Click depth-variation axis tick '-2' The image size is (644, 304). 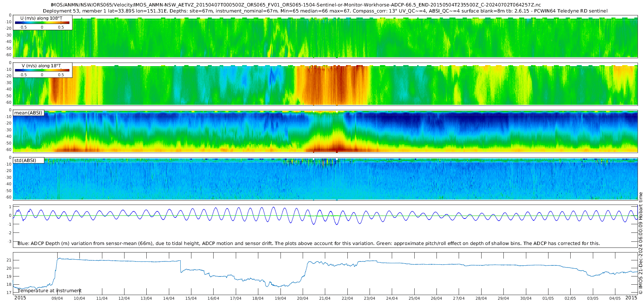pyautogui.click(x=9, y=233)
